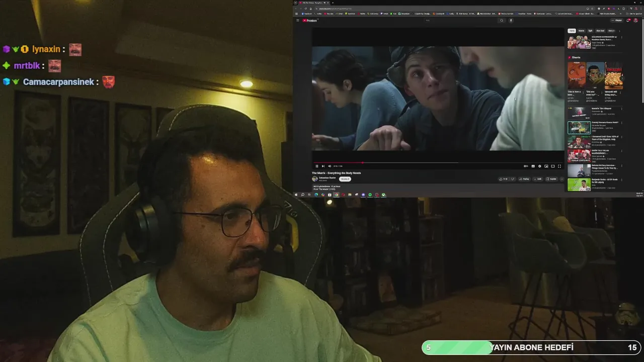Start voice search microphone

[x=511, y=20]
